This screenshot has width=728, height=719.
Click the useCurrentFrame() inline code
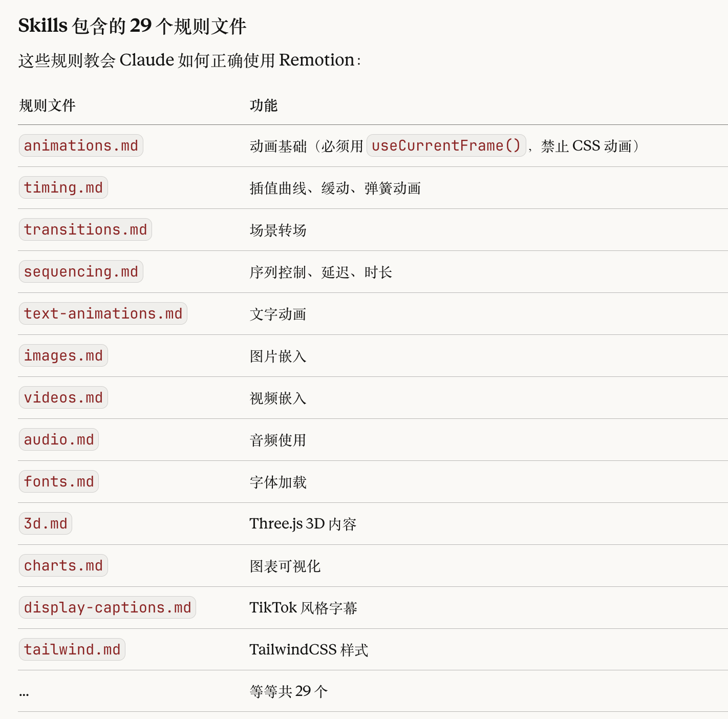click(x=446, y=146)
